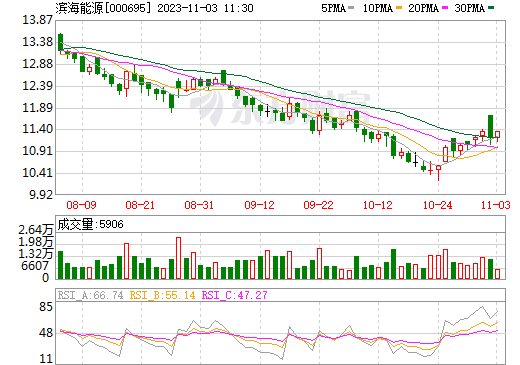Image resolution: width=520 pixels, height=365 pixels.
Task: Click the stock name 滨海能源[000695] title
Action: pos(103,8)
